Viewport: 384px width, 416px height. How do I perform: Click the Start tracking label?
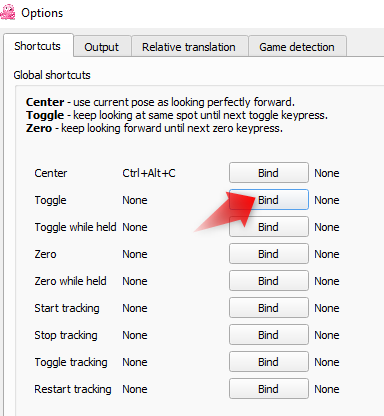pos(67,308)
